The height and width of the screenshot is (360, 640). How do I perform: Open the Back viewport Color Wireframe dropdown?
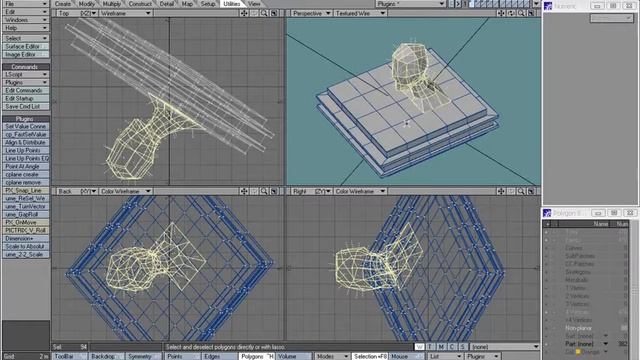pos(125,191)
